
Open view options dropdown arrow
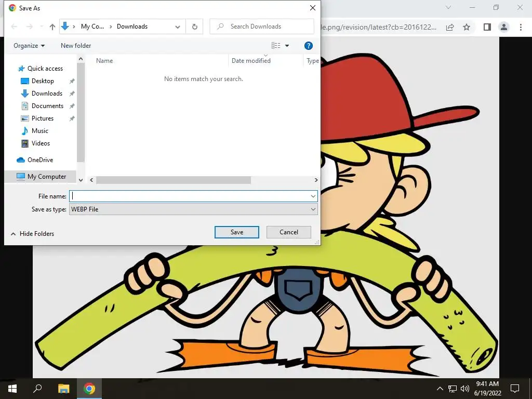pos(287,46)
